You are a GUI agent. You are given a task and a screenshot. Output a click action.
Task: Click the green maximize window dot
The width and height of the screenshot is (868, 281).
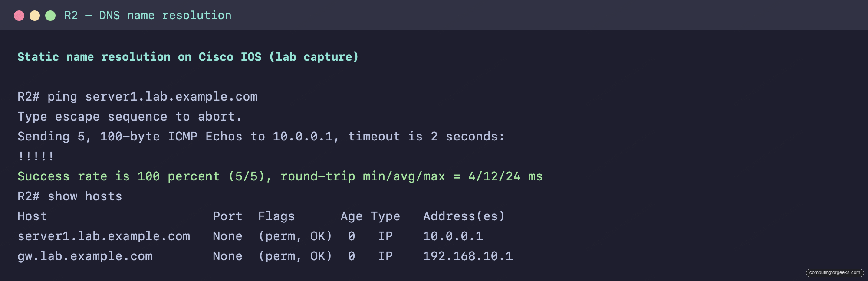coord(50,16)
